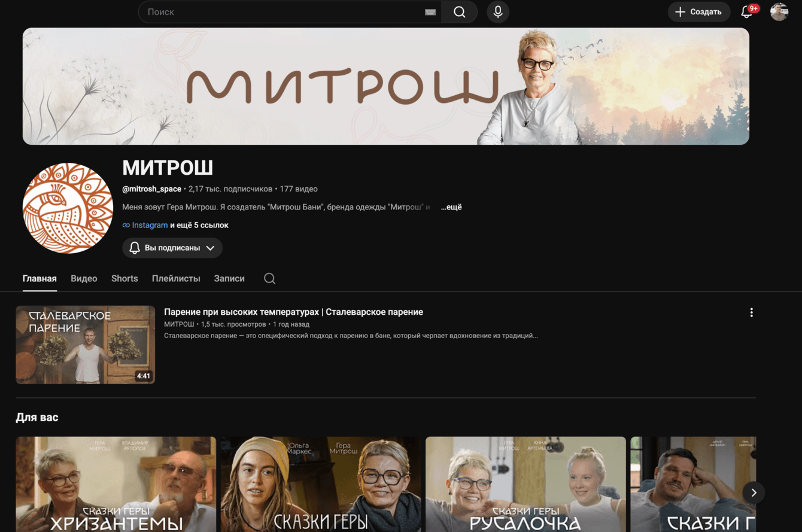Open the on-screen keyboard icon in the search box
The height and width of the screenshot is (532, 802).
pos(430,12)
